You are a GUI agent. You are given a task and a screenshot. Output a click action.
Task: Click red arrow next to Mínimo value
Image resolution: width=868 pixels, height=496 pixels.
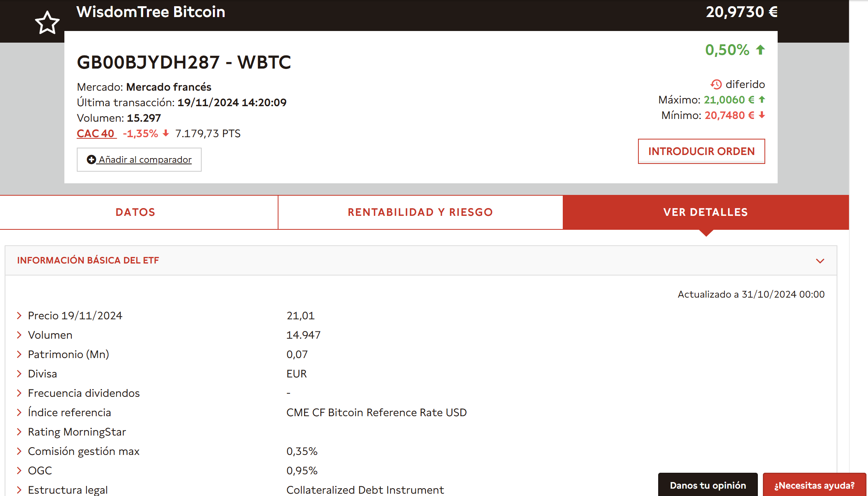(x=762, y=115)
